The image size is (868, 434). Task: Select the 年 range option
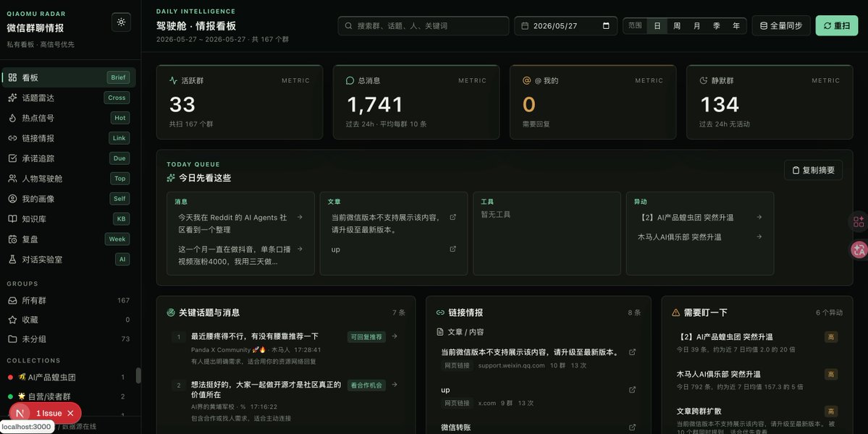736,26
